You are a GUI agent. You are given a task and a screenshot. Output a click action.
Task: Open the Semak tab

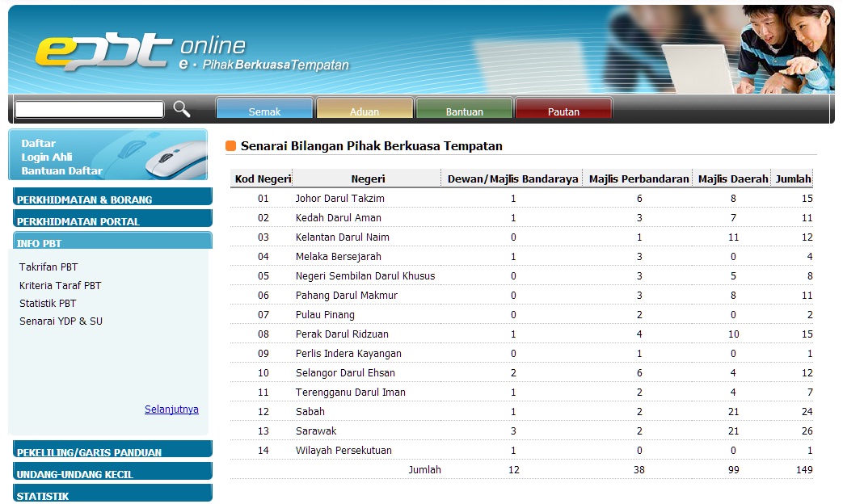264,111
